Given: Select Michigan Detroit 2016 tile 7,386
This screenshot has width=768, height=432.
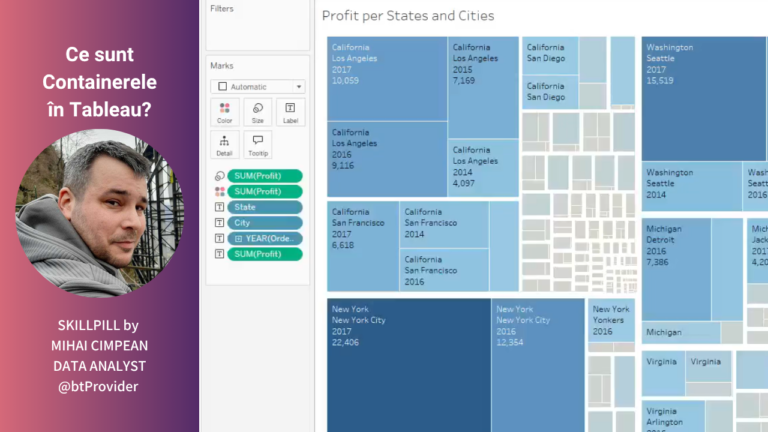Looking at the screenshot, I should 676,269.
